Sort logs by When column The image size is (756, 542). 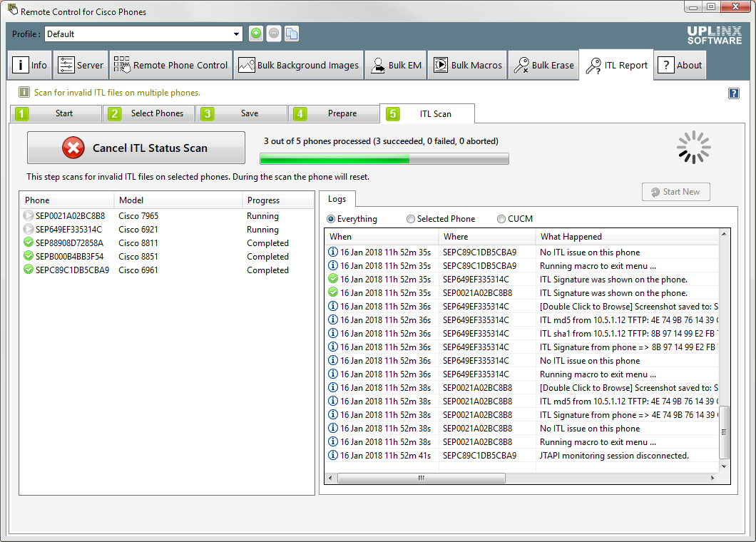(382, 237)
